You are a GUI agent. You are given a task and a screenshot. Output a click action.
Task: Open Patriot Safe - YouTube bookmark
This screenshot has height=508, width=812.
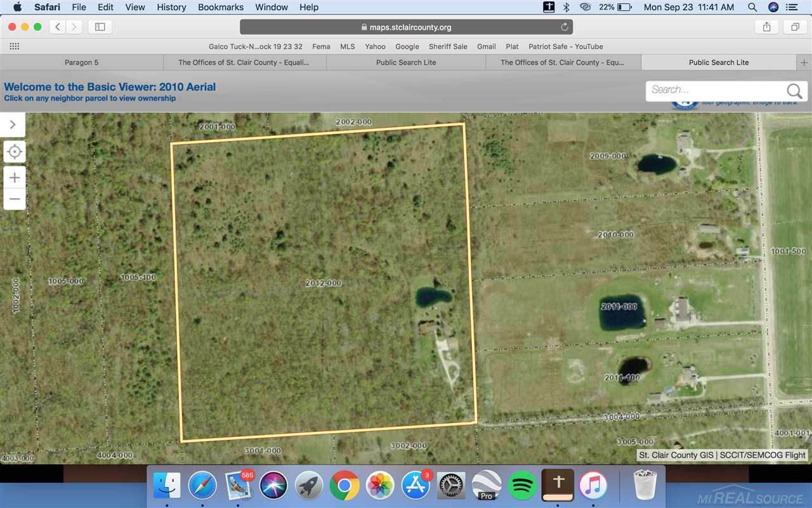click(566, 46)
